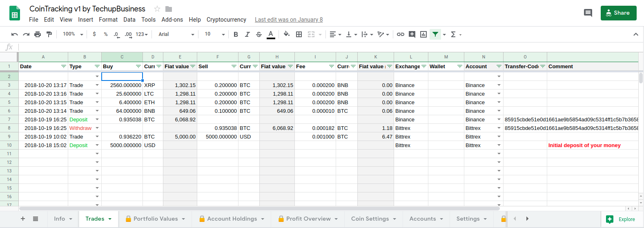Click the Redo icon

26,34
